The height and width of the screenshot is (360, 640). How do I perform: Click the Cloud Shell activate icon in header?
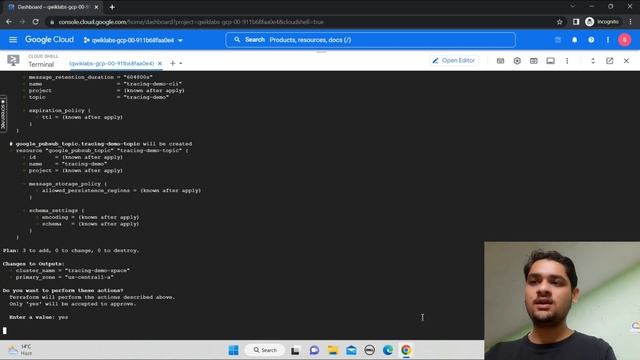point(558,40)
